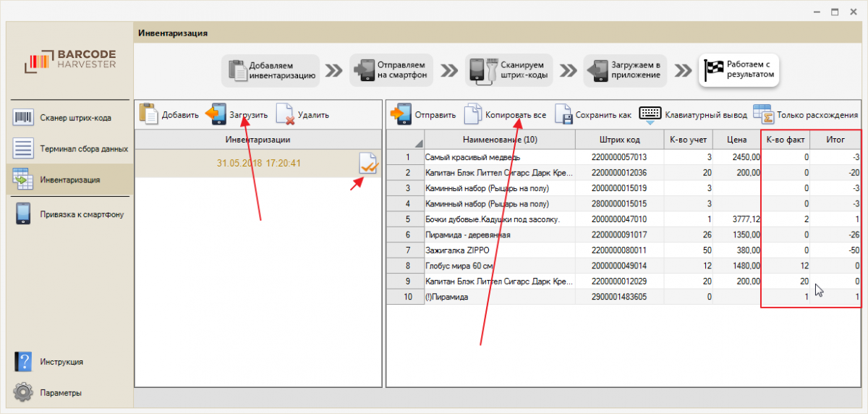Open Терминал сбора данных sidebar section

(x=23, y=148)
